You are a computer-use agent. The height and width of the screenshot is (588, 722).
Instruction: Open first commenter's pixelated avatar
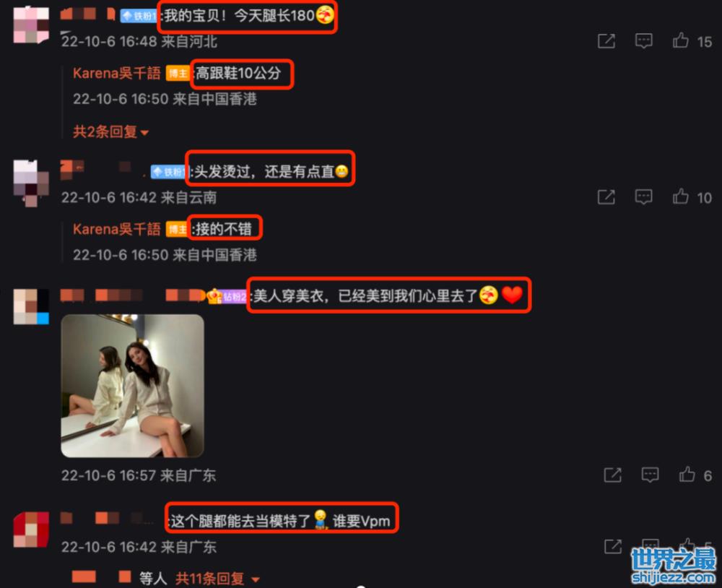point(31,25)
